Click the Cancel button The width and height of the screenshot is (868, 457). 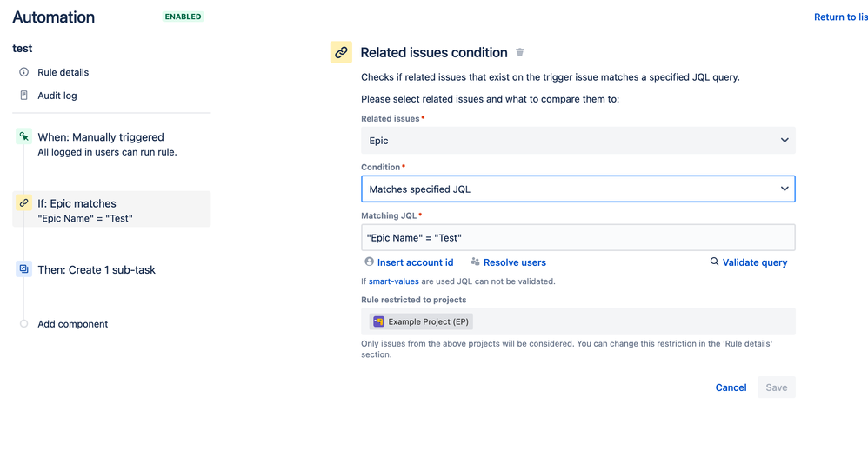click(x=731, y=387)
